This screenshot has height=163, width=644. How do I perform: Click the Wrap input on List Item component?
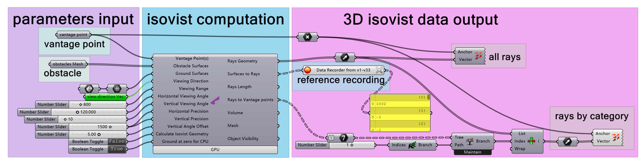coord(520,149)
